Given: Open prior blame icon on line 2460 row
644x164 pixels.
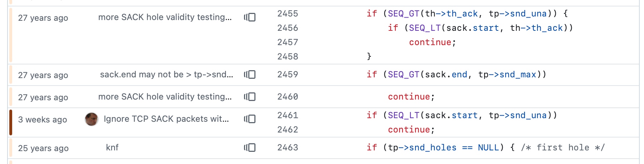Looking at the screenshot, I should [250, 97].
